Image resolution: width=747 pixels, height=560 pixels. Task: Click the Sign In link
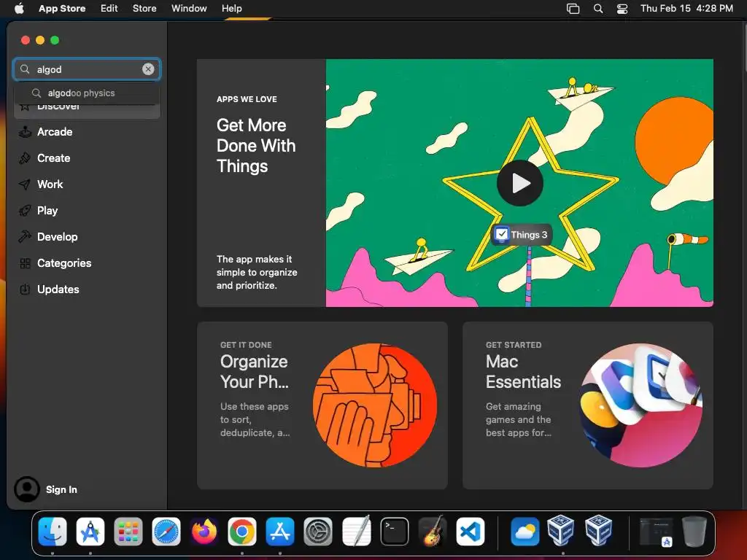[61, 489]
